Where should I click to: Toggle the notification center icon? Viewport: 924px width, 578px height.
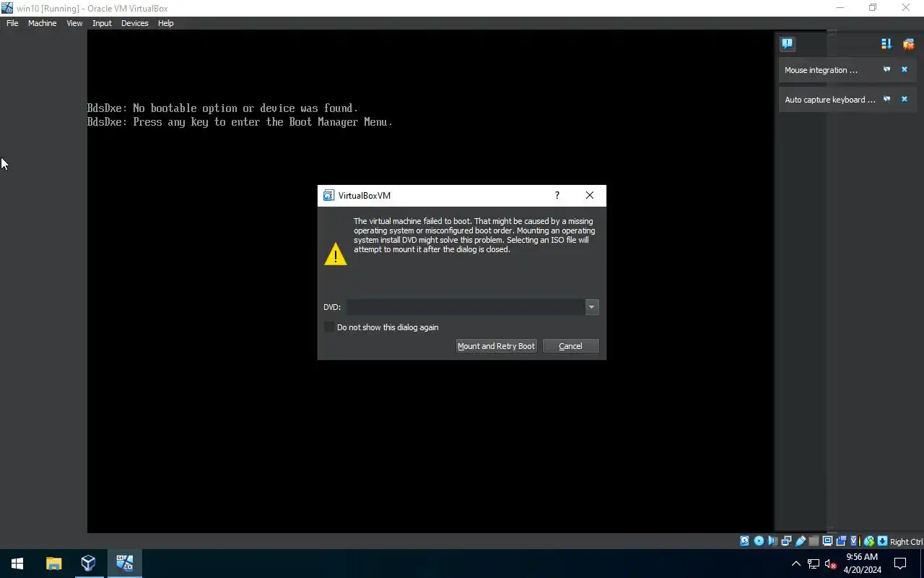[787, 44]
